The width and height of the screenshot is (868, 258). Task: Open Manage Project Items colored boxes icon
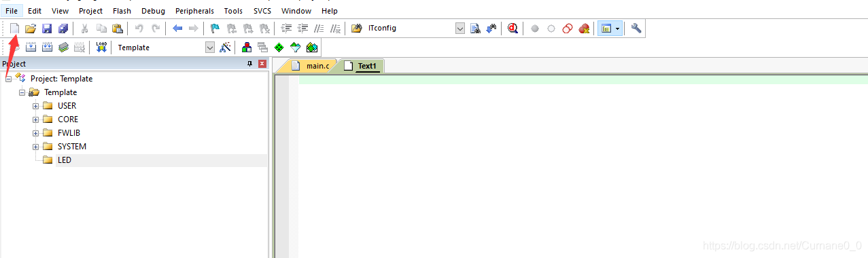point(247,48)
